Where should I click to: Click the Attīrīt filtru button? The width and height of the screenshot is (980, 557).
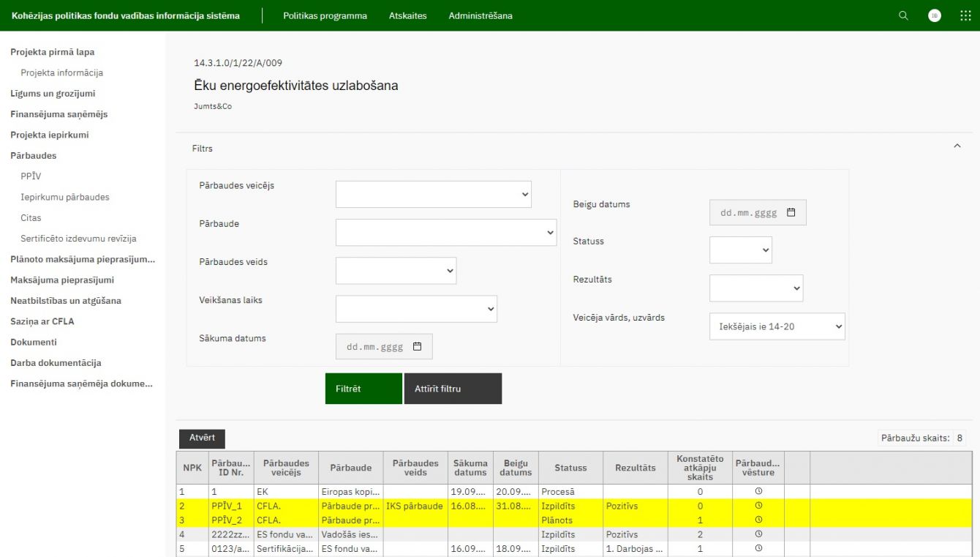pyautogui.click(x=453, y=389)
